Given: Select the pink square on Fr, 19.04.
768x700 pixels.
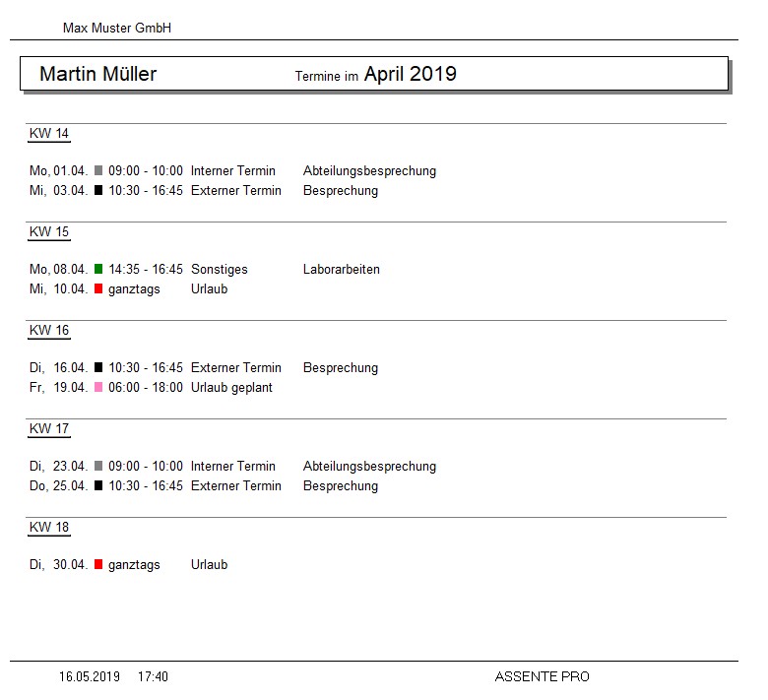Looking at the screenshot, I should click(98, 388).
